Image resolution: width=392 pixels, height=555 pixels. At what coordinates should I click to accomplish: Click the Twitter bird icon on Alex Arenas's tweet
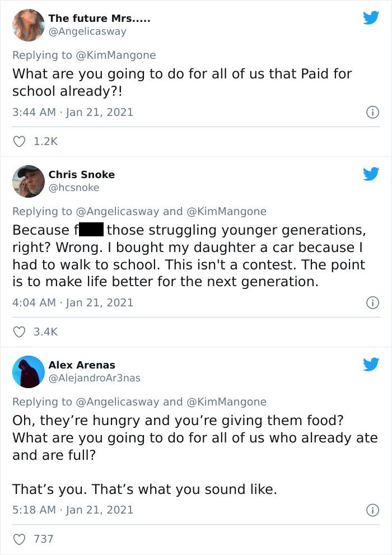(x=371, y=364)
